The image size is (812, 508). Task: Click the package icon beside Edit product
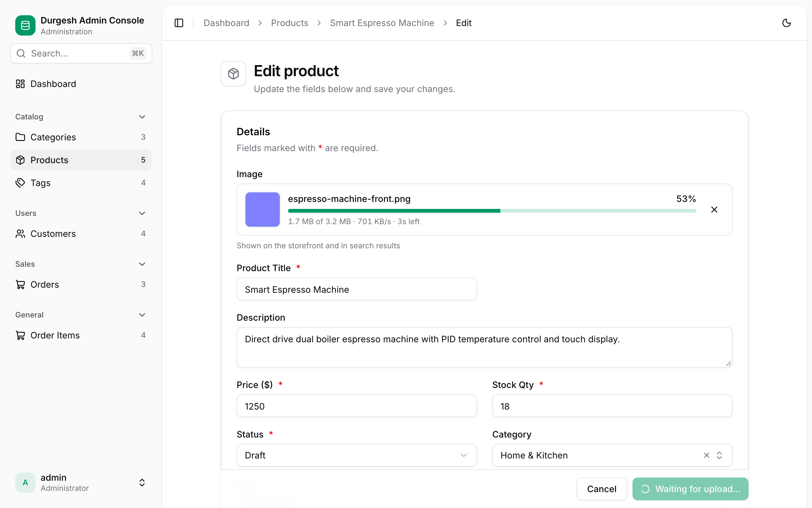[x=233, y=74]
